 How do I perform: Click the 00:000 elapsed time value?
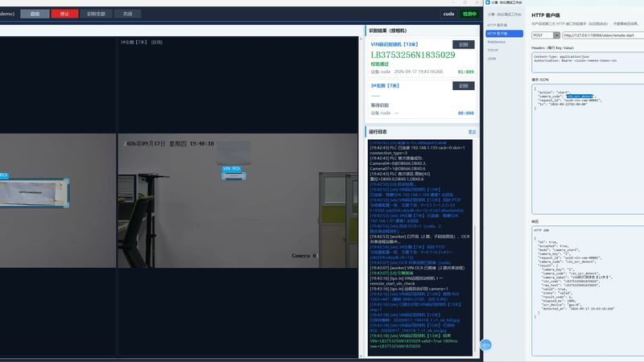pyautogui.click(x=466, y=113)
